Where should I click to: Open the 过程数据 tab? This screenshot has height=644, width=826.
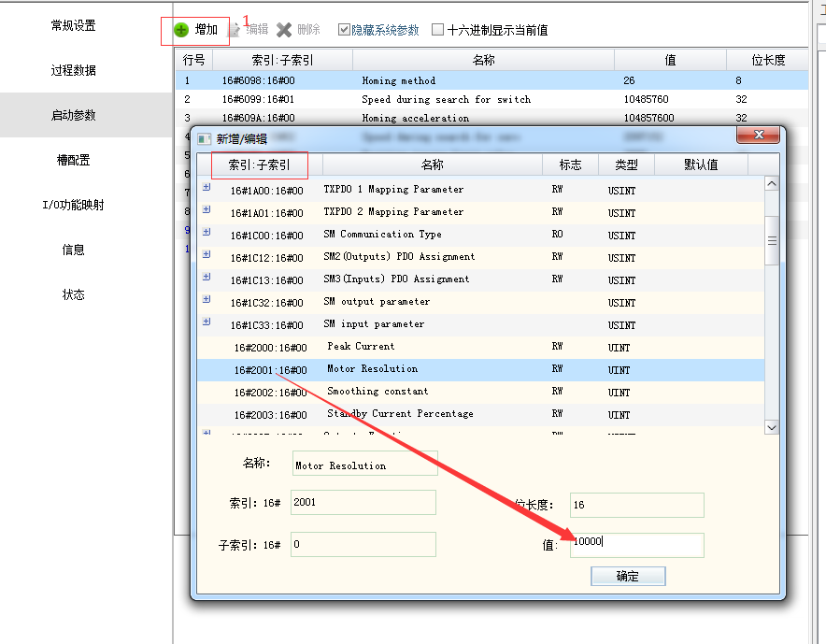73,70
